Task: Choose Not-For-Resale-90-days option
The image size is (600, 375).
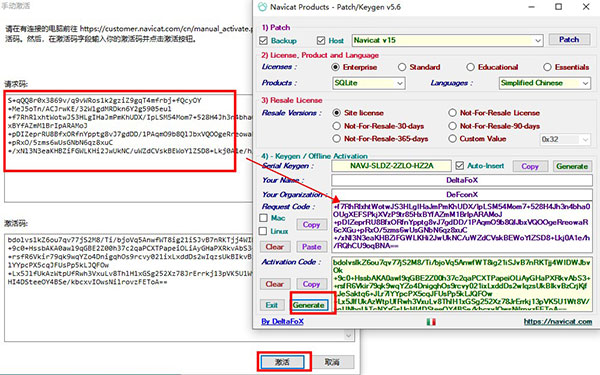Action: tap(452, 126)
